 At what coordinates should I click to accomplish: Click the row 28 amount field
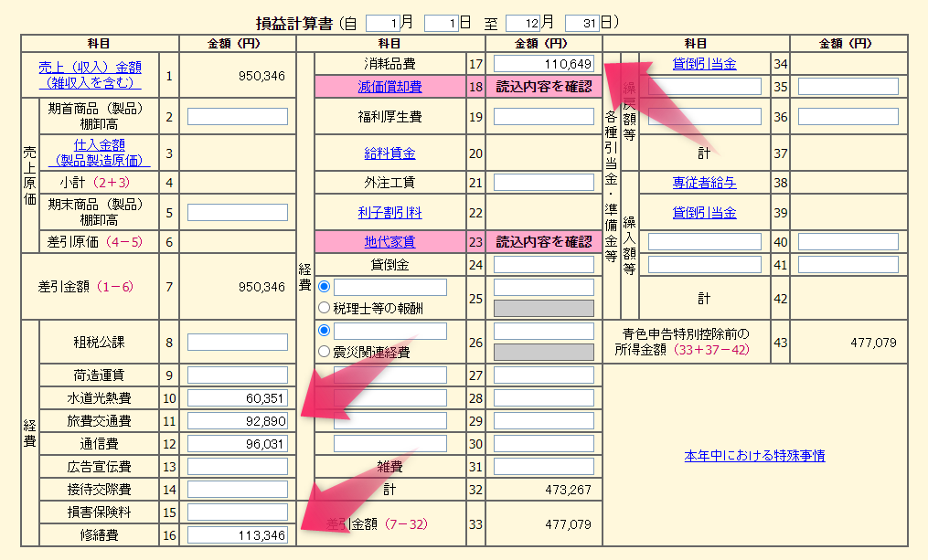(544, 398)
